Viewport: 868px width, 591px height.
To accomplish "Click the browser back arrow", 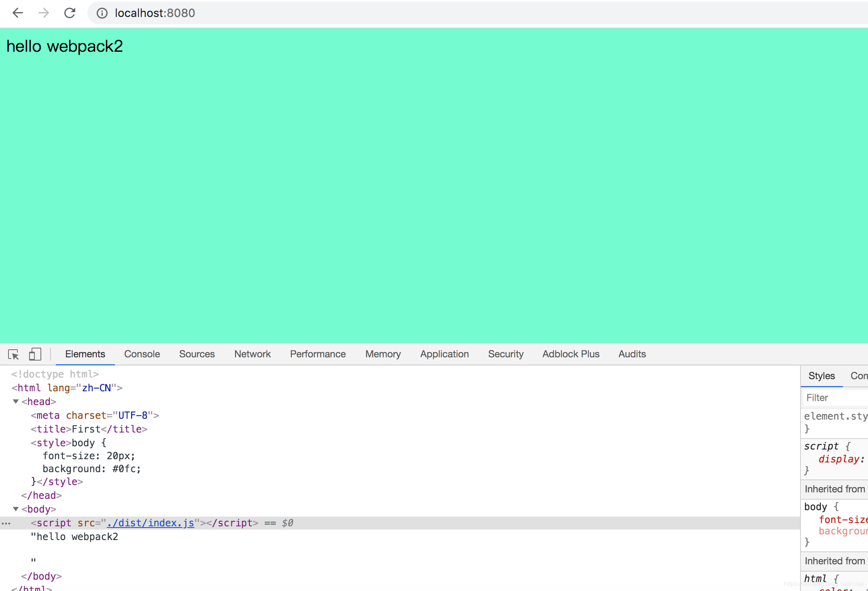I will (x=18, y=13).
